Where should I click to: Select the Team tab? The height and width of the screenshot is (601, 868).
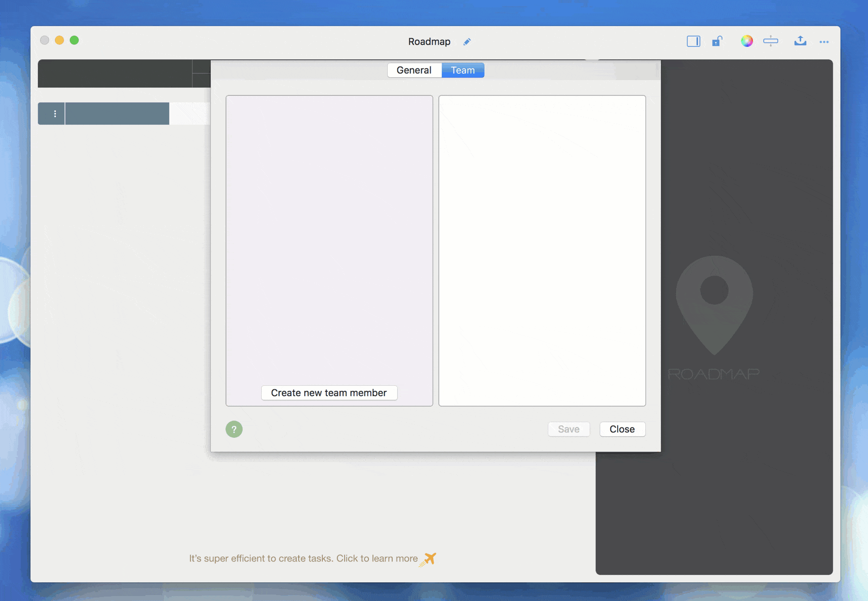[462, 70]
